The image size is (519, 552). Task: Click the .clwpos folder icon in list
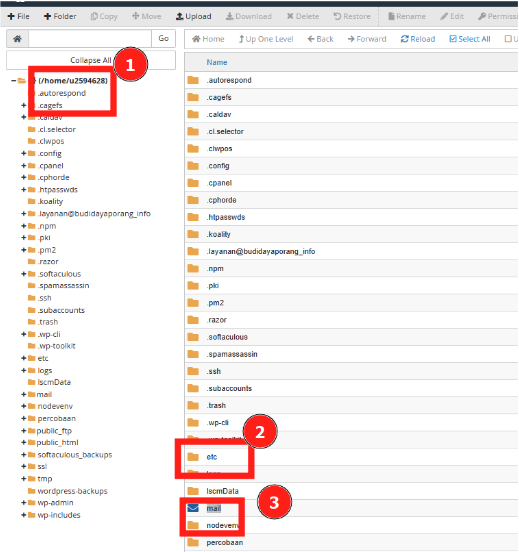pyautogui.click(x=193, y=149)
